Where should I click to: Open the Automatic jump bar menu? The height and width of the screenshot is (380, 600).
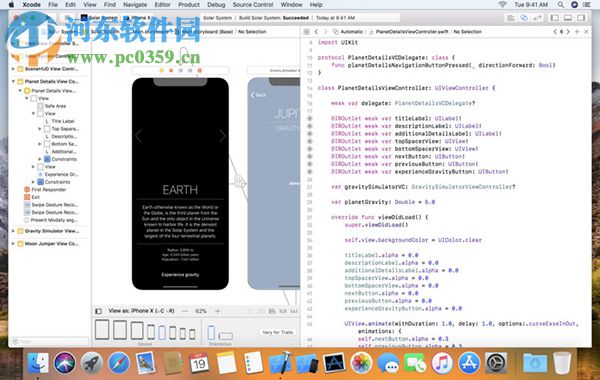pyautogui.click(x=348, y=32)
